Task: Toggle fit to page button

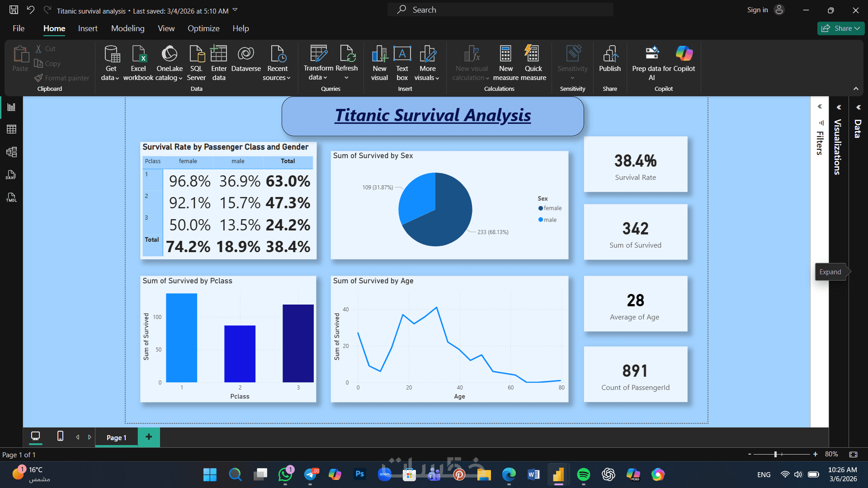Action: click(x=853, y=454)
